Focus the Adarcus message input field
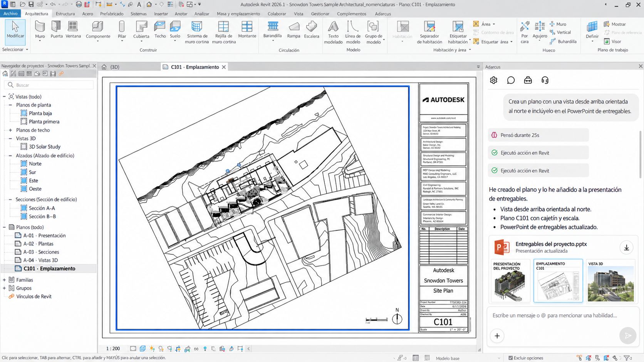 (x=555, y=315)
